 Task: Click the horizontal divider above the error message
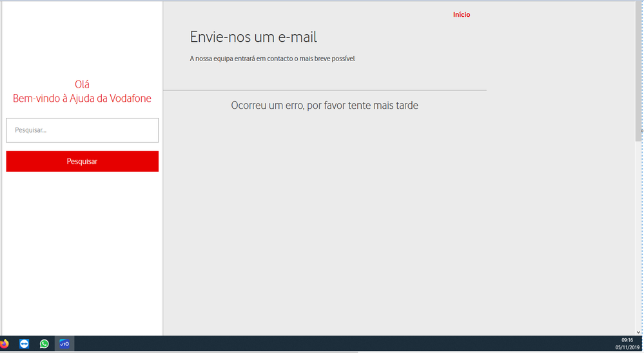[x=324, y=90]
